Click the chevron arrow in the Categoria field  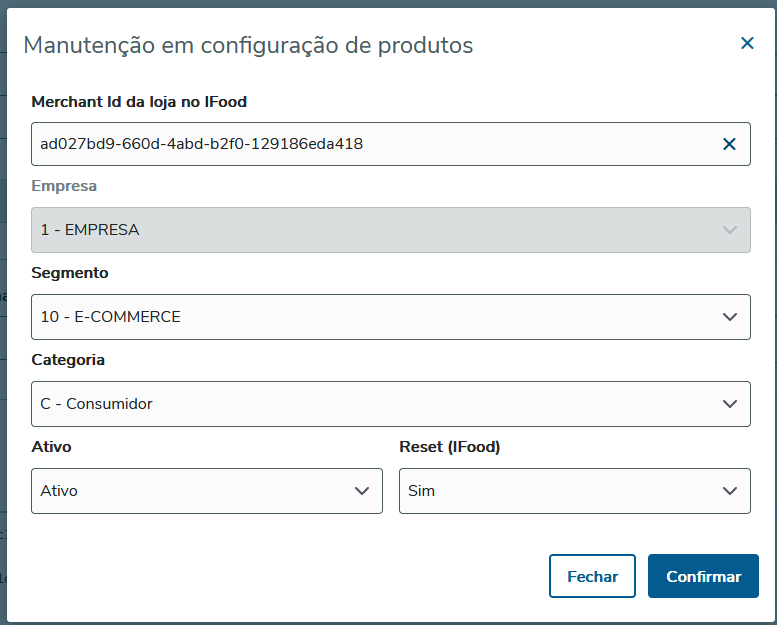point(729,404)
